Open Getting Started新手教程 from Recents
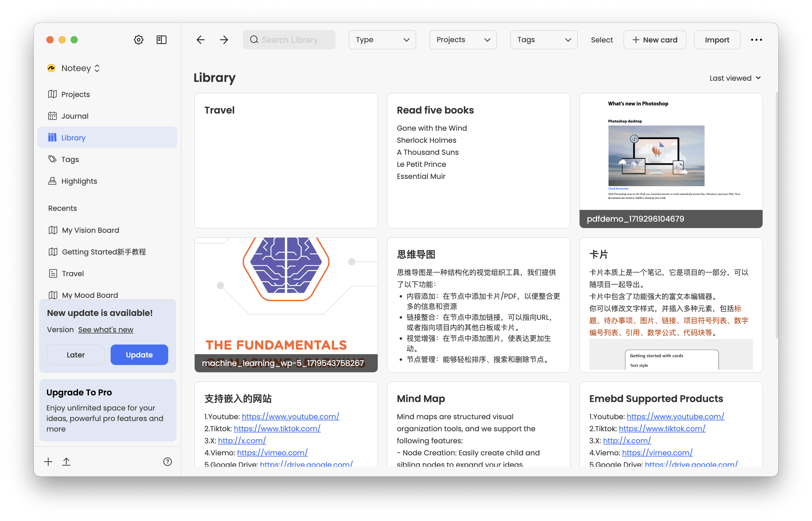This screenshot has width=812, height=521. pos(107,252)
